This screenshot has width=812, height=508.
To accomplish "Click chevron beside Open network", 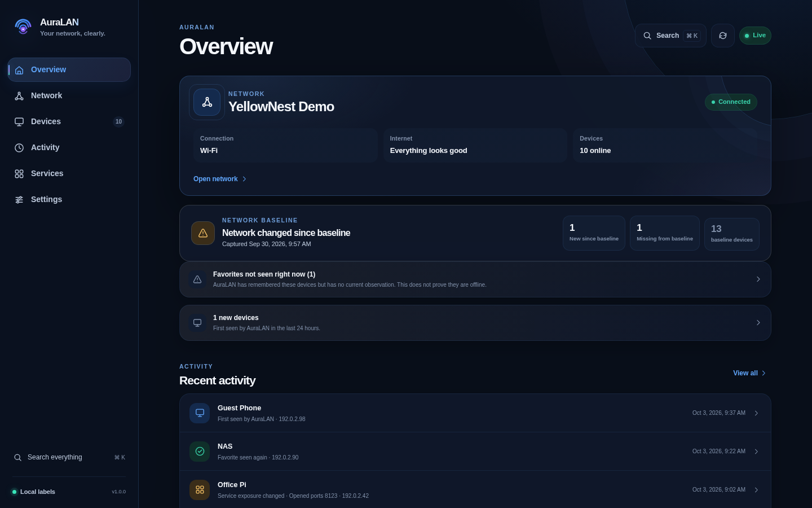I will point(244,179).
